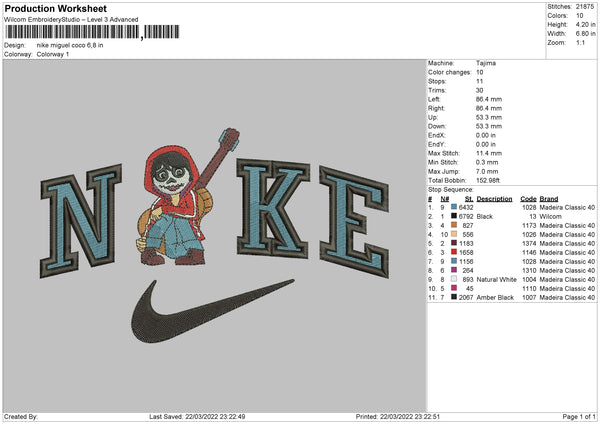Click the red swatch beside 1658
Screen dimensions: 600x424
(454, 252)
